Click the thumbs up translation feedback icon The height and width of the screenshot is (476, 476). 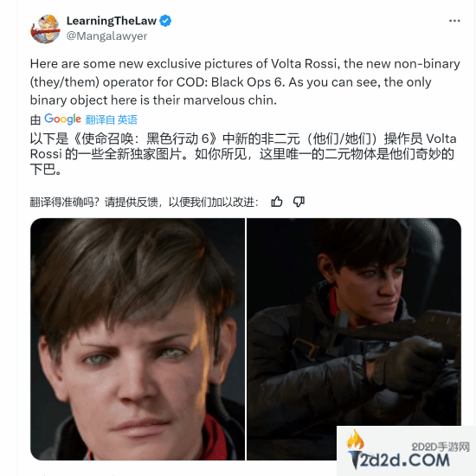coord(277,202)
